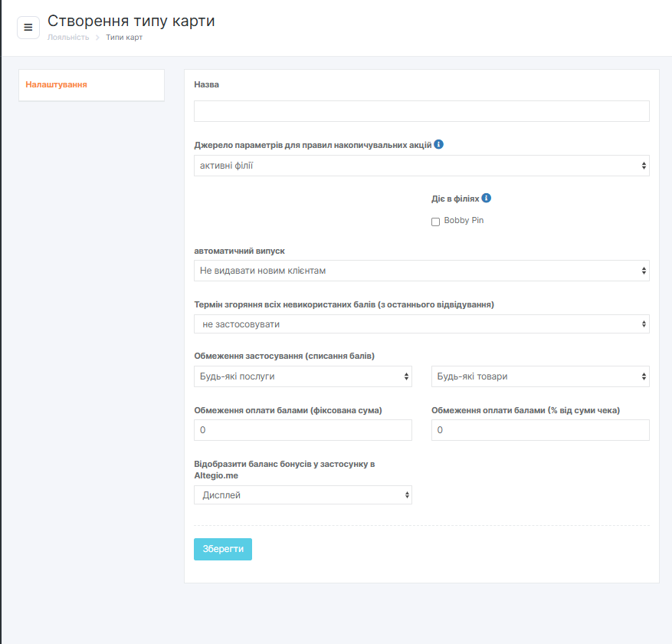The height and width of the screenshot is (644, 672).
Task: Click info icon beside accumulative rules source label
Action: [x=439, y=144]
